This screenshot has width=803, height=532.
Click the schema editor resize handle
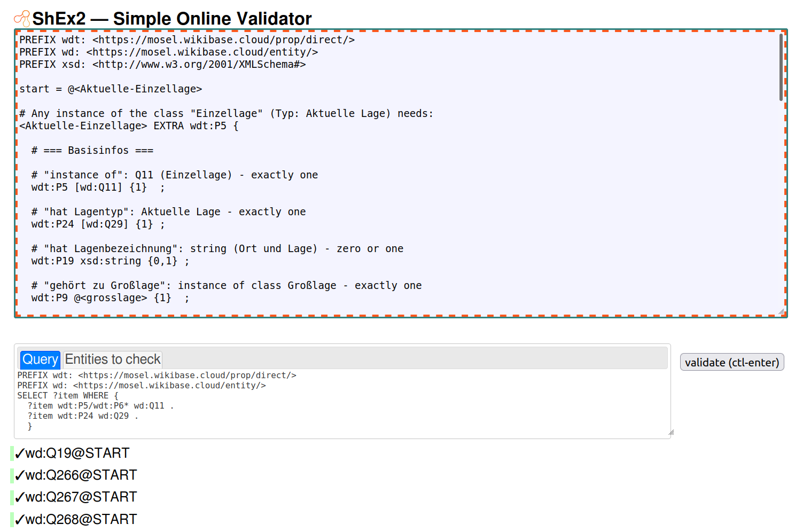(781, 311)
